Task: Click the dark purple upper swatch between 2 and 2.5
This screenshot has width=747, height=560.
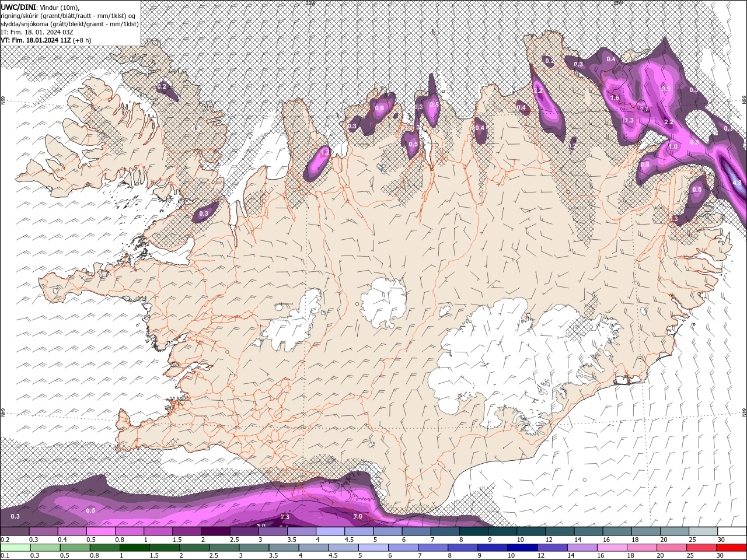Action: 215,531
